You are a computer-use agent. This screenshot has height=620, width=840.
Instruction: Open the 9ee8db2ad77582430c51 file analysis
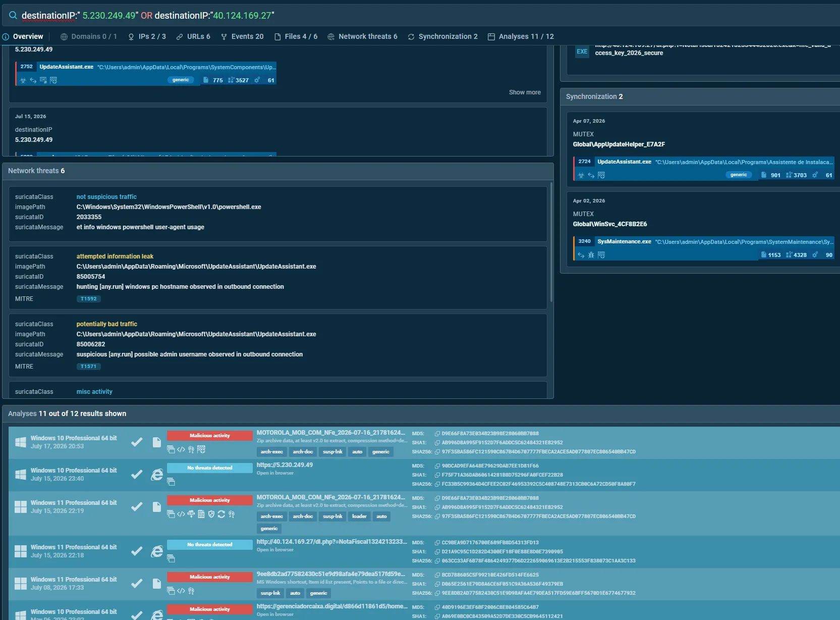[x=331, y=574]
